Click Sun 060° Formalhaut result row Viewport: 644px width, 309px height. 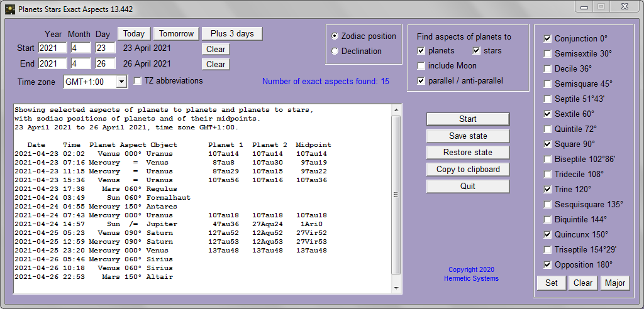click(x=103, y=198)
